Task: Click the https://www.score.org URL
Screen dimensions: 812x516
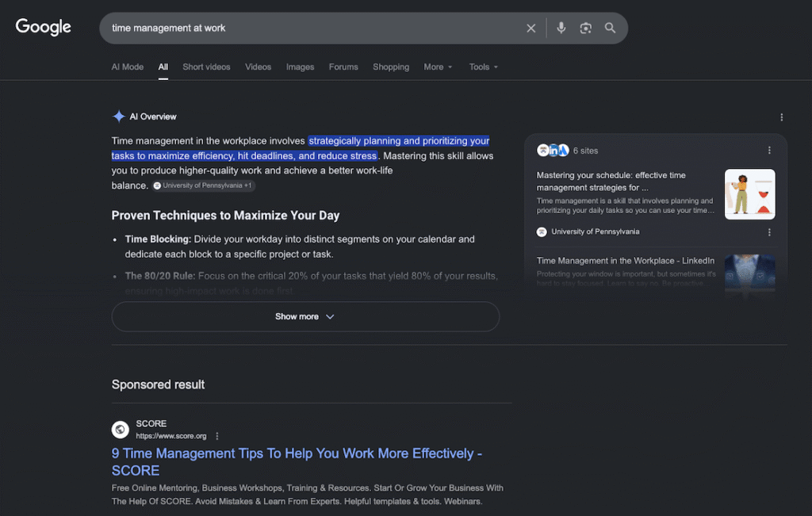Action: click(x=171, y=436)
